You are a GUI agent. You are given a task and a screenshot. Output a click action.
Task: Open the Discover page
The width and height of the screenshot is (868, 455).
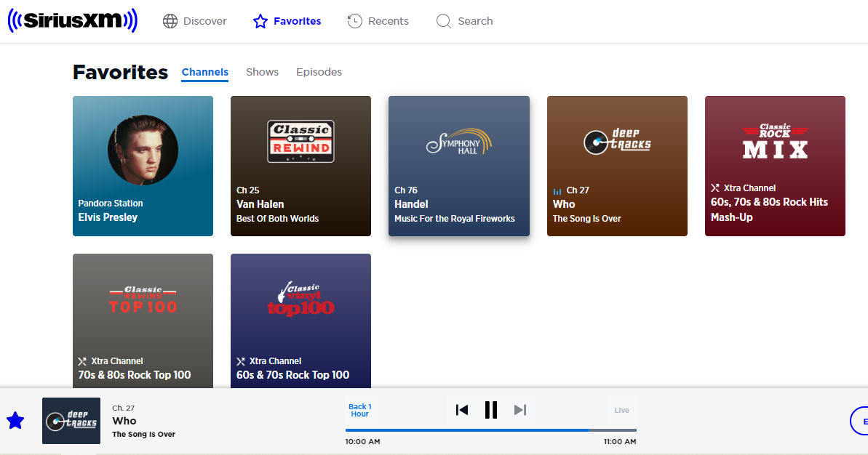[195, 21]
